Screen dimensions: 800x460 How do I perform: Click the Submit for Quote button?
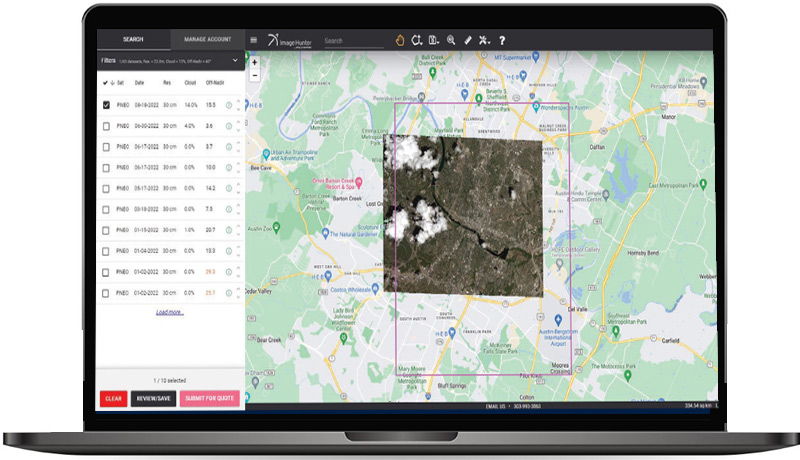click(x=210, y=398)
